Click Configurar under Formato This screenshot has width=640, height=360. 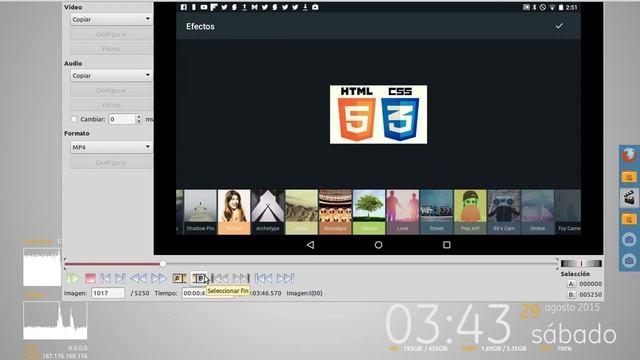111,162
